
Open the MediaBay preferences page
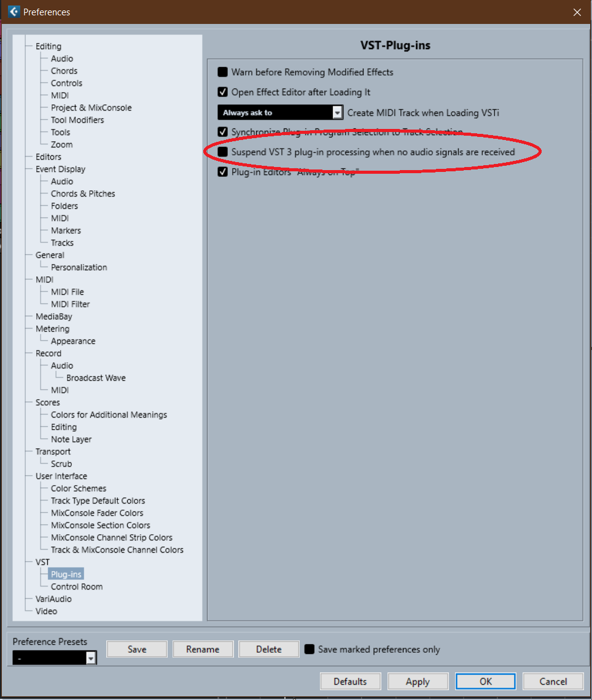(x=53, y=316)
